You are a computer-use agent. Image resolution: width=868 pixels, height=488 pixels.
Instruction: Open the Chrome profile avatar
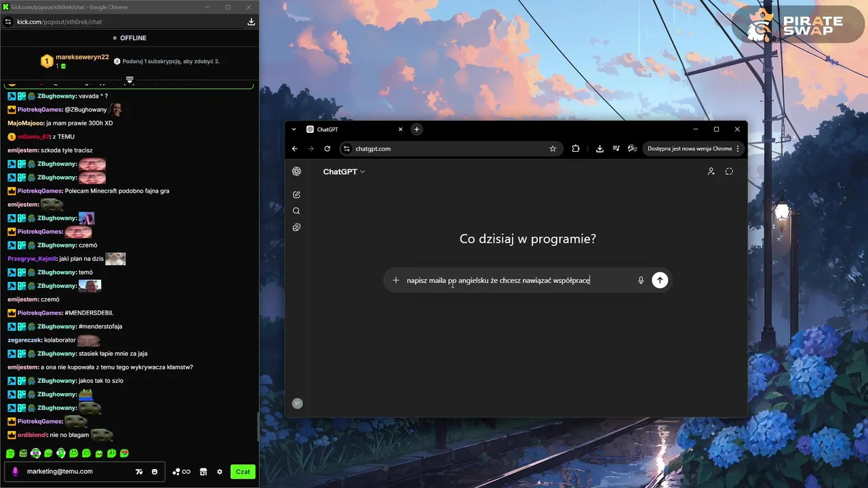[x=632, y=148]
